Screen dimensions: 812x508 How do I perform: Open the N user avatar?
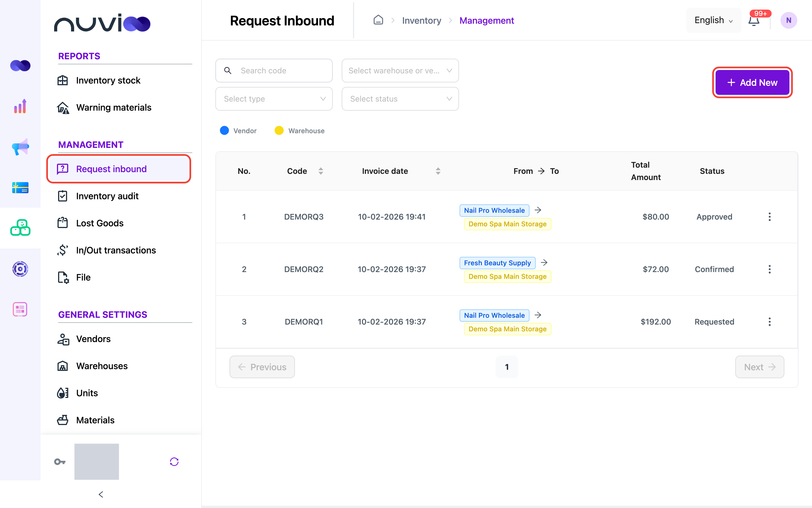point(789,21)
